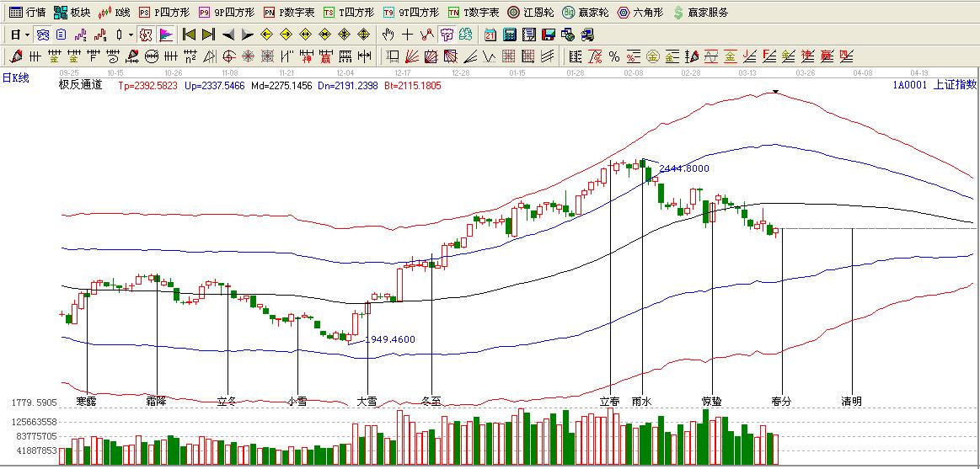Click the pencil drawing tool icon

pos(15,56)
